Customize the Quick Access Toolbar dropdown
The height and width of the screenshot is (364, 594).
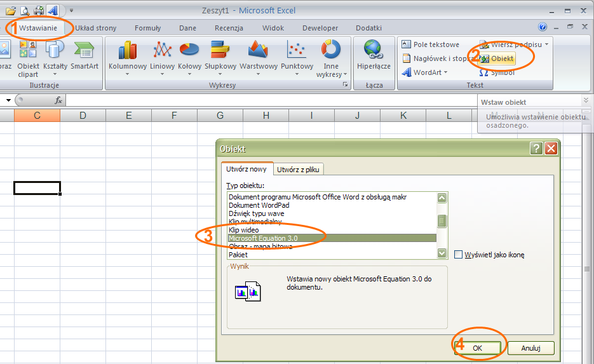71,11
